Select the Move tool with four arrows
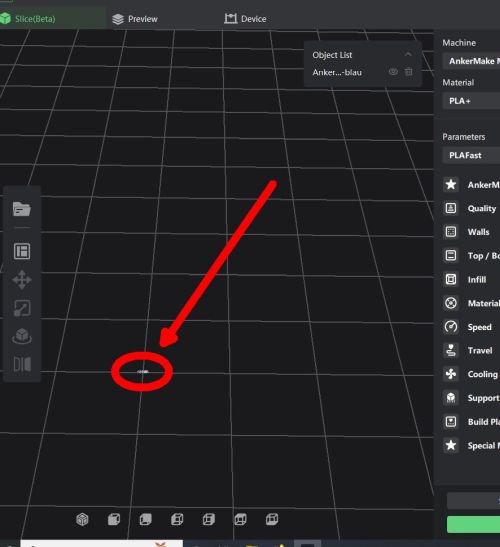 tap(22, 280)
